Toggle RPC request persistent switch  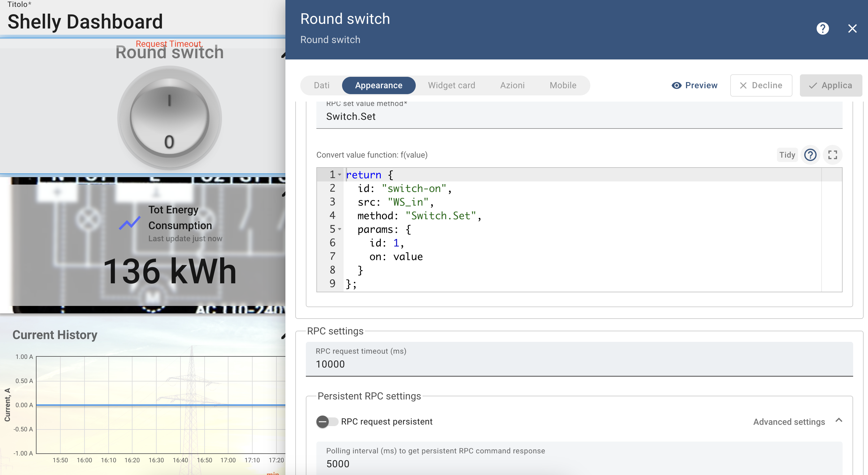[327, 422]
